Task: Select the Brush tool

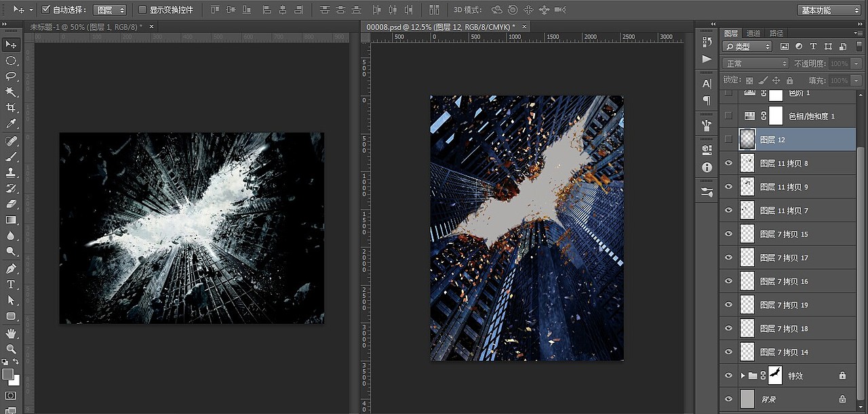Action: (11, 157)
